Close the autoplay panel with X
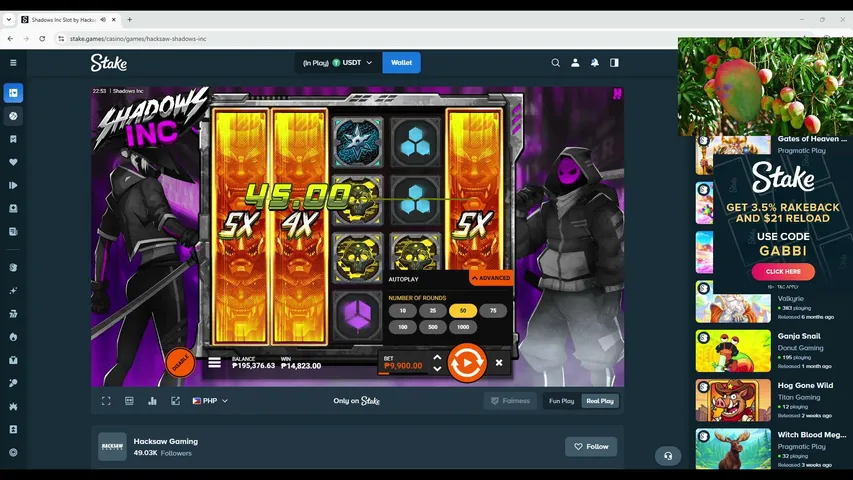This screenshot has width=853, height=480. tap(499, 362)
